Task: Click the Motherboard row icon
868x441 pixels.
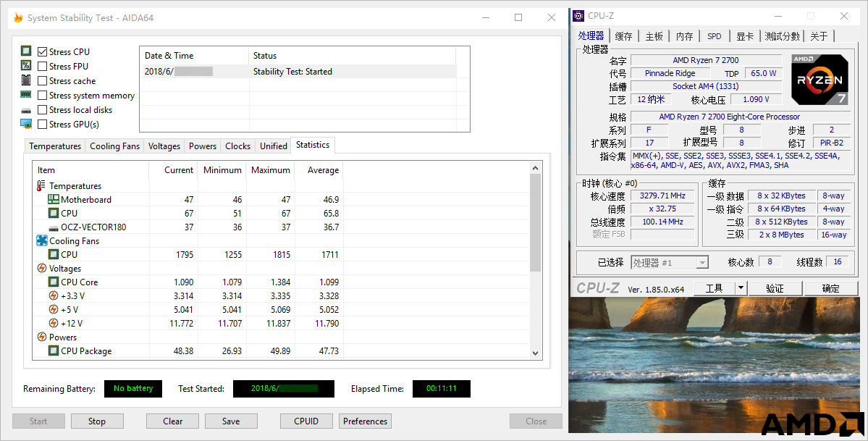Action: coord(53,199)
